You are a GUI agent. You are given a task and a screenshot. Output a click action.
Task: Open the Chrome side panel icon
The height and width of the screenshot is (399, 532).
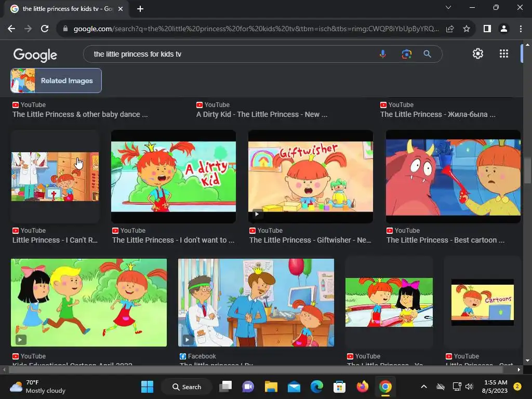487,29
